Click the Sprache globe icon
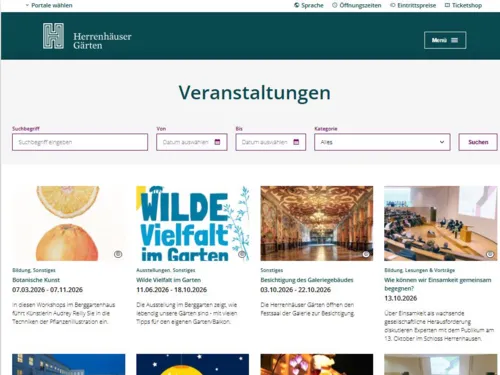 [296, 5]
